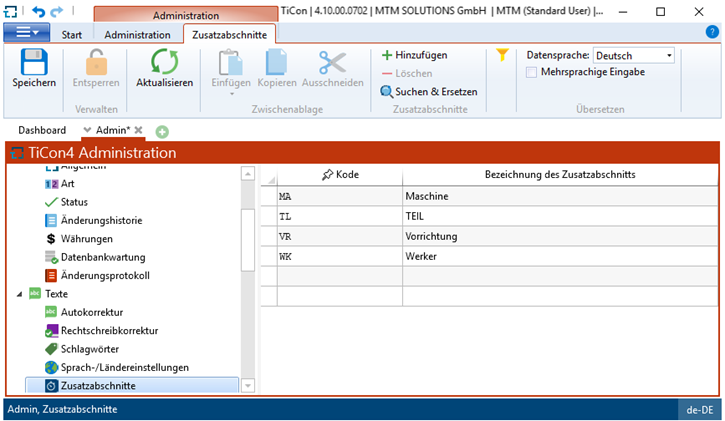725x421 pixels.
Task: Select the TEIL description cell
Action: pyautogui.click(x=560, y=216)
